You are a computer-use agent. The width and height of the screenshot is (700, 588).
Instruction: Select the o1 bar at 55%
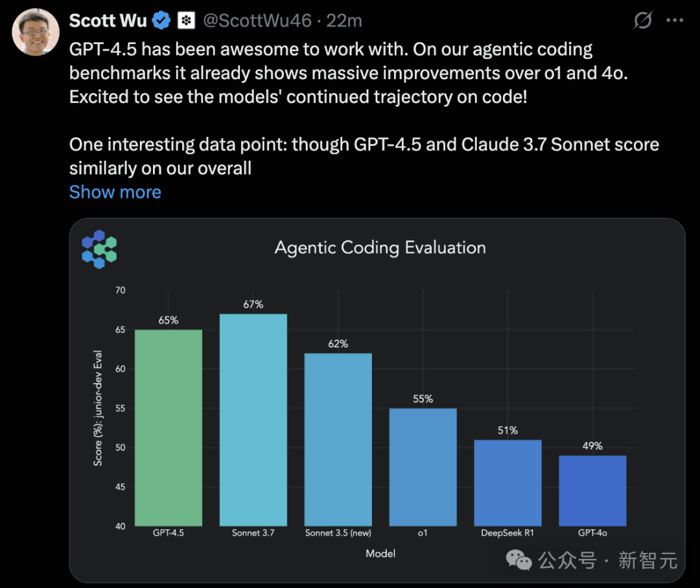click(x=423, y=467)
